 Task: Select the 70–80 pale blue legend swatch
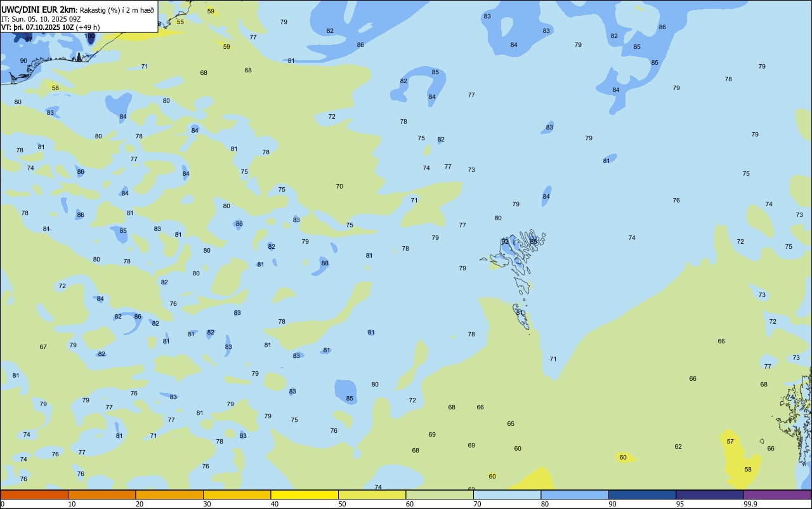pos(507,494)
